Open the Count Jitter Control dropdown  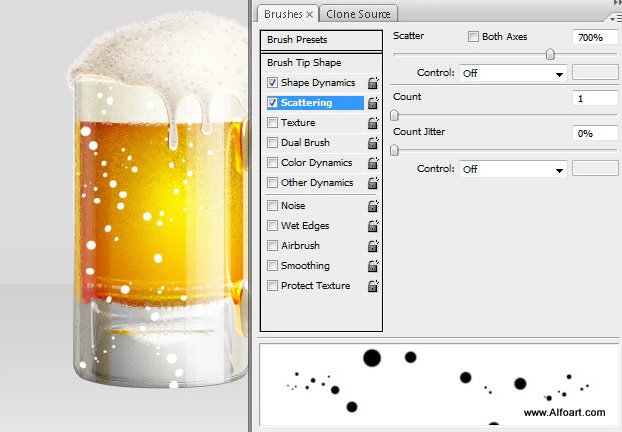pyautogui.click(x=513, y=169)
